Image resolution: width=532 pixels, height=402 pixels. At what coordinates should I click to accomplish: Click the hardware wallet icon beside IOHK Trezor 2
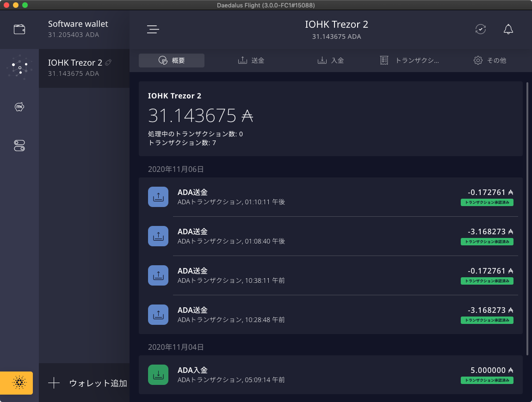coord(108,62)
